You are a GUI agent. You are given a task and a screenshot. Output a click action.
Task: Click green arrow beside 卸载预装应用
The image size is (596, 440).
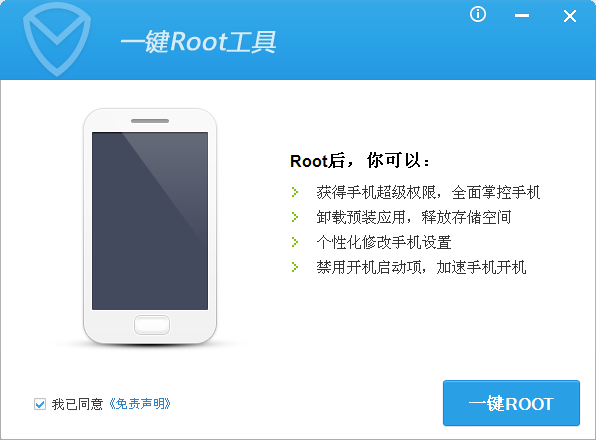coord(295,217)
